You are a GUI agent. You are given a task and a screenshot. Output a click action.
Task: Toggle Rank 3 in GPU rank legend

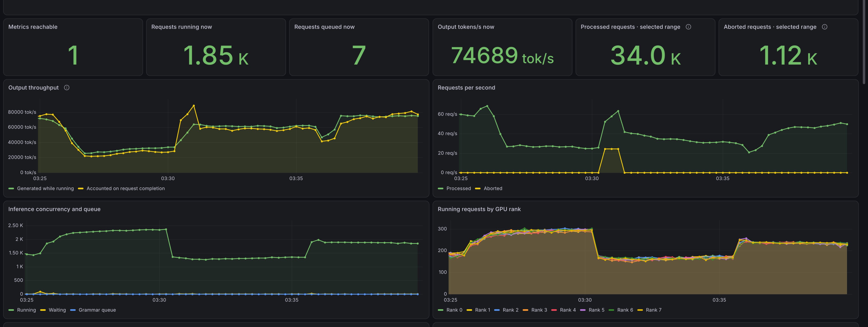tap(539, 310)
